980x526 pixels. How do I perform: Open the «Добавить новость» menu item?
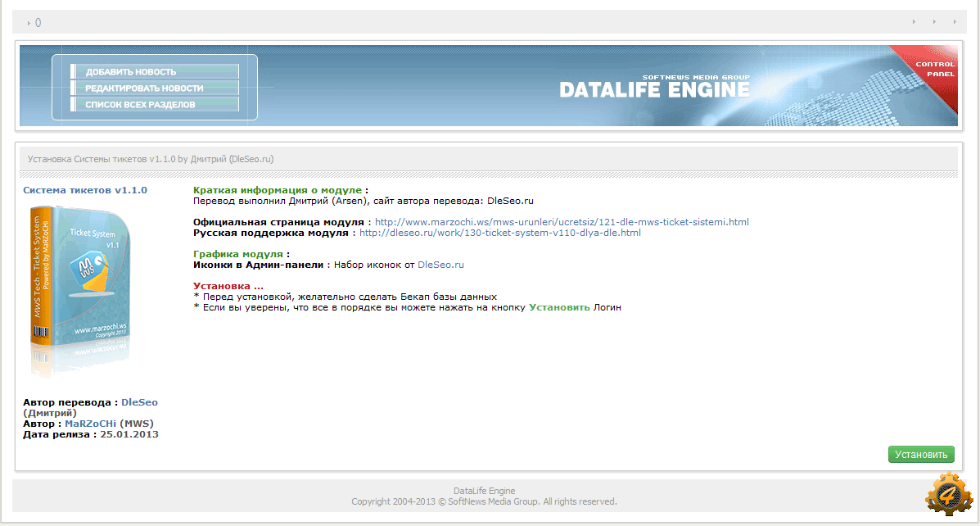click(x=155, y=71)
